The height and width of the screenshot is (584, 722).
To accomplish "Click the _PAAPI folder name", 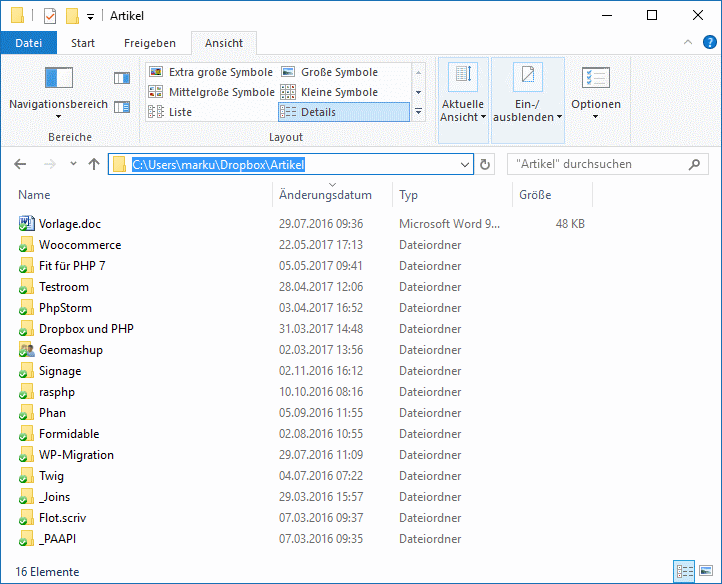I will tap(58, 539).
